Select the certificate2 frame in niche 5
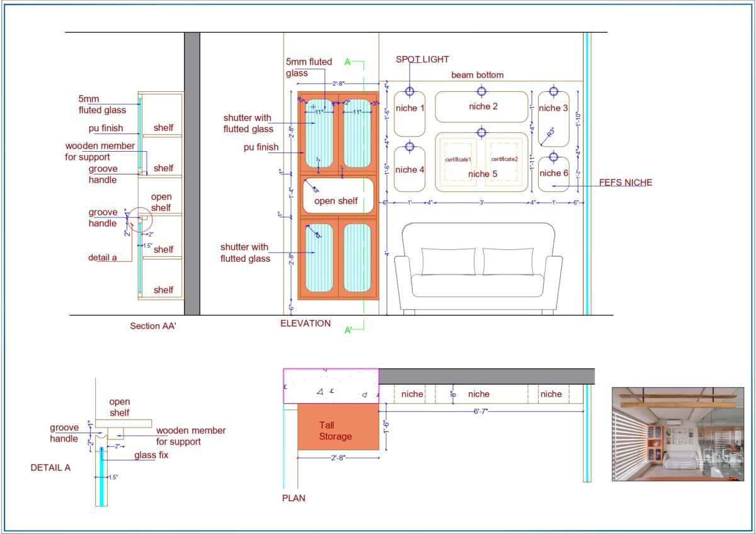Image resolution: width=756 pixels, height=534 pixels. click(x=504, y=160)
